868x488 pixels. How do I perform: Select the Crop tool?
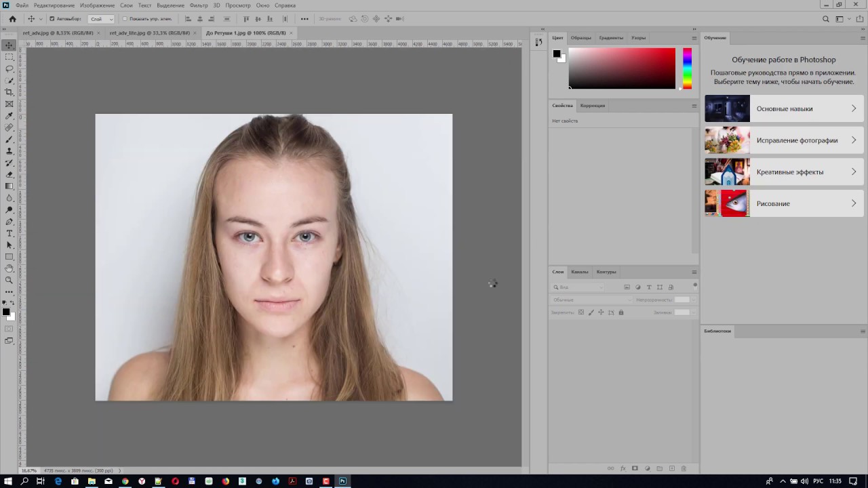[9, 92]
